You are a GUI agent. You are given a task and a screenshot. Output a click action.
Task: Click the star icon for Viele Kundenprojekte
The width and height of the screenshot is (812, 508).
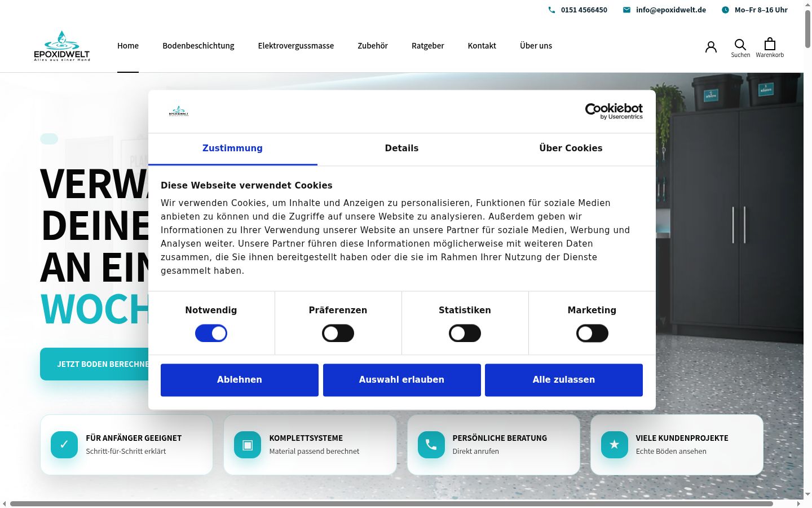(615, 445)
